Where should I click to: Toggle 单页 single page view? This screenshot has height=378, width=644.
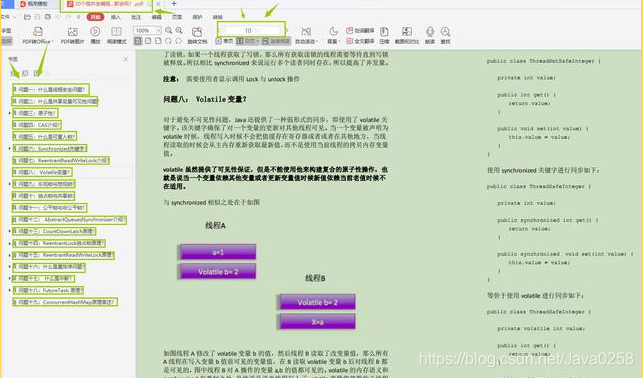pyautogui.click(x=224, y=41)
